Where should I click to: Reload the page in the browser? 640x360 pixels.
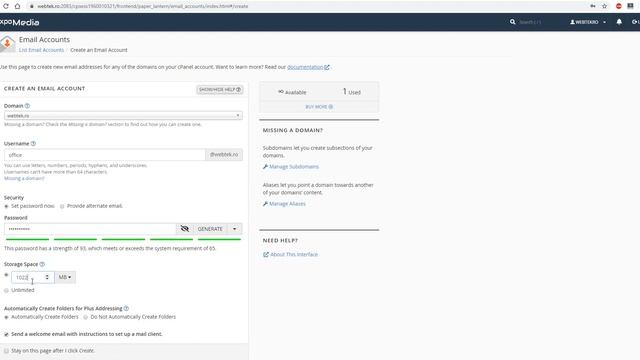6,6
